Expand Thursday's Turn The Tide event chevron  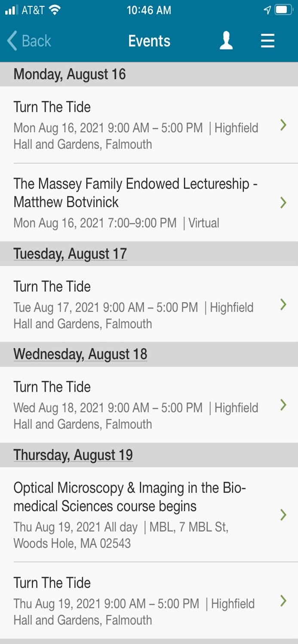tap(283, 601)
